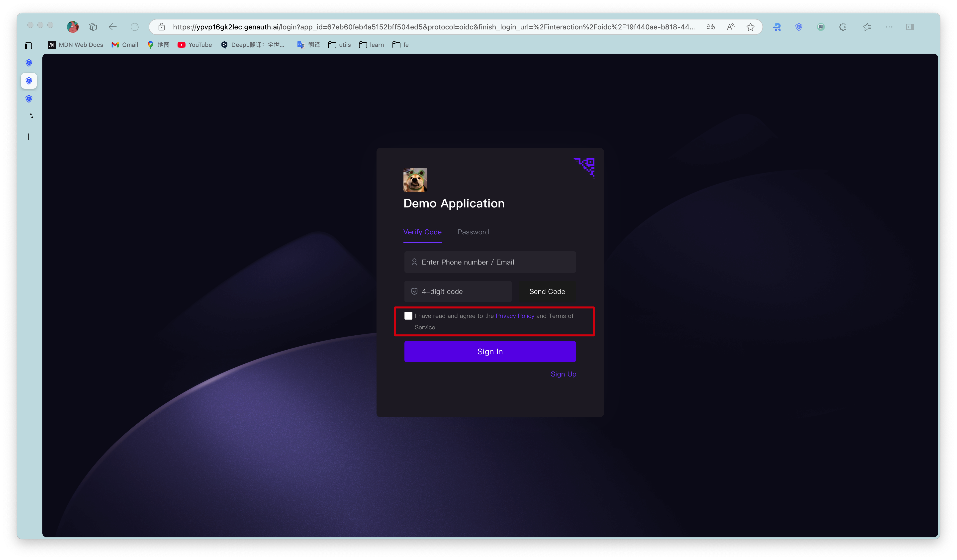Screen dimensions: 957x560
Task: Open the green screen-capture extension icon
Action: (820, 27)
